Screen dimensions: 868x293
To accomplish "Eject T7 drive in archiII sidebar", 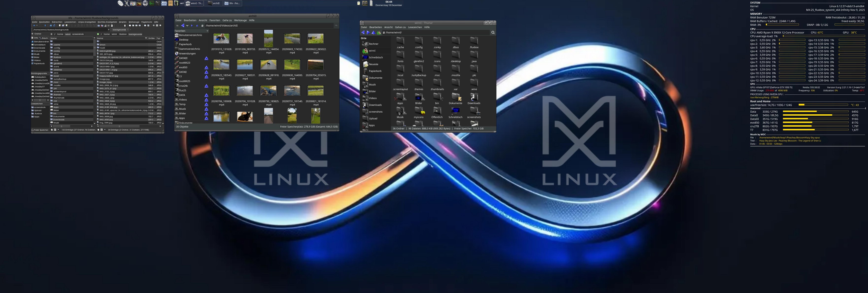I will coord(206,77).
